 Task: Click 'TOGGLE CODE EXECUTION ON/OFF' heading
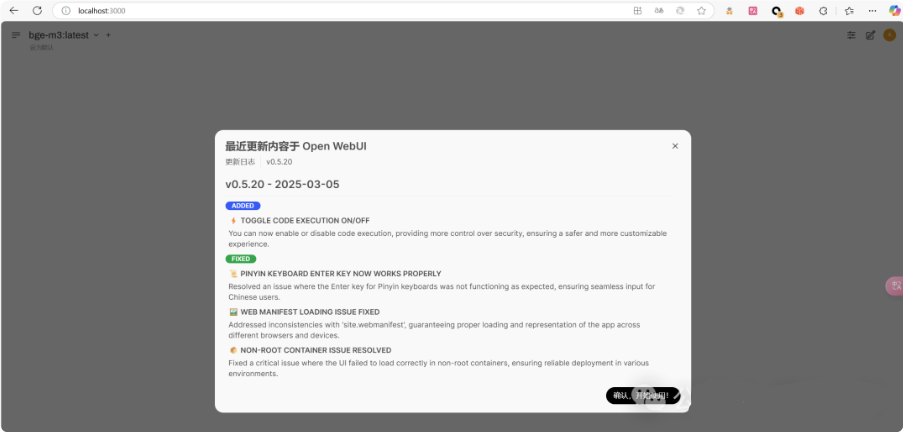pos(305,221)
